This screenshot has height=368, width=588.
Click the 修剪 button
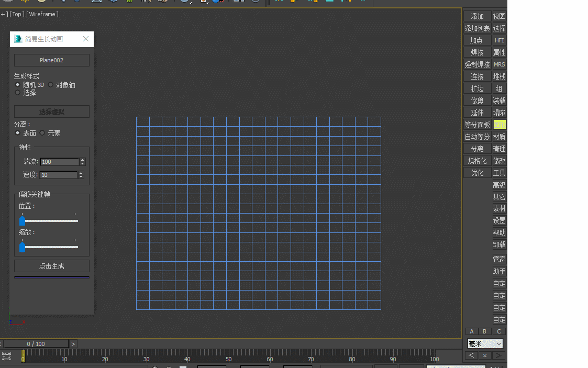pyautogui.click(x=478, y=101)
